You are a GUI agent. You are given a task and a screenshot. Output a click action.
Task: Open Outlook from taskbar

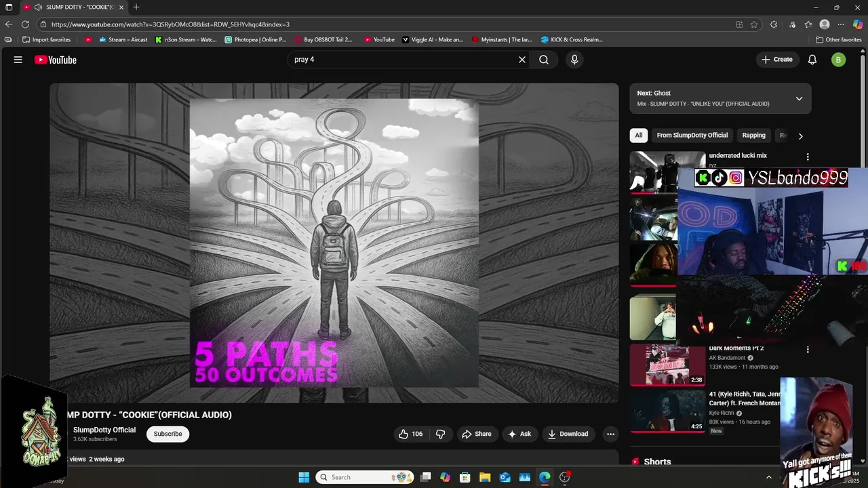coord(505,477)
